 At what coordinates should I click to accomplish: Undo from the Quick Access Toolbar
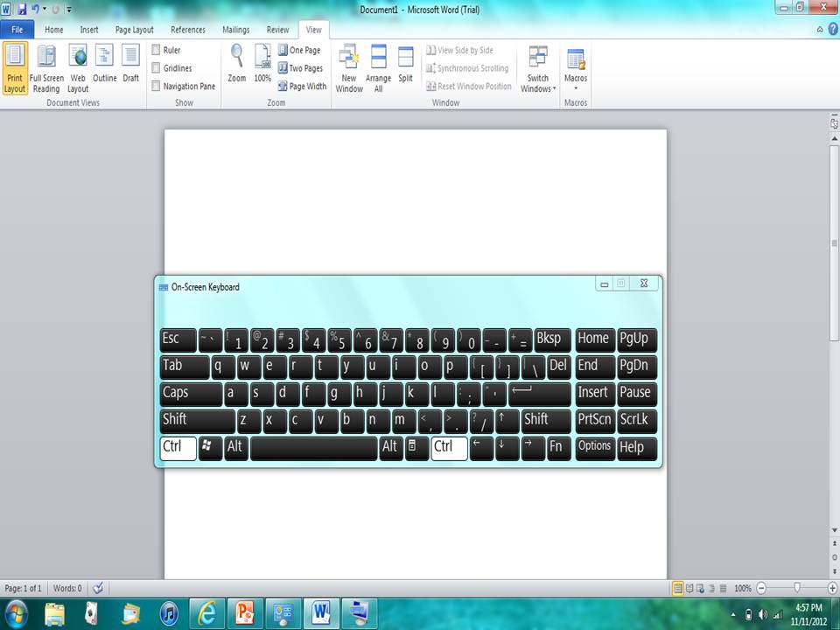click(x=35, y=9)
